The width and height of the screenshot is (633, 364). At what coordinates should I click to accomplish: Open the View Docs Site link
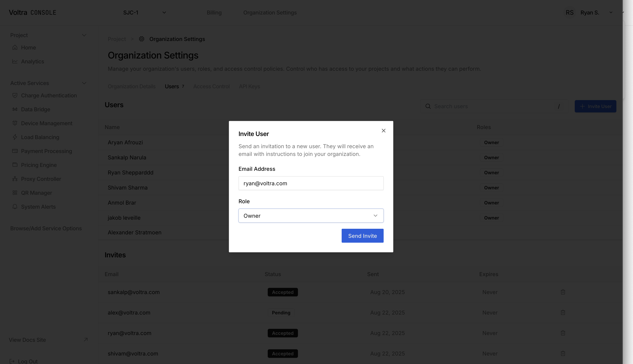coord(27,340)
